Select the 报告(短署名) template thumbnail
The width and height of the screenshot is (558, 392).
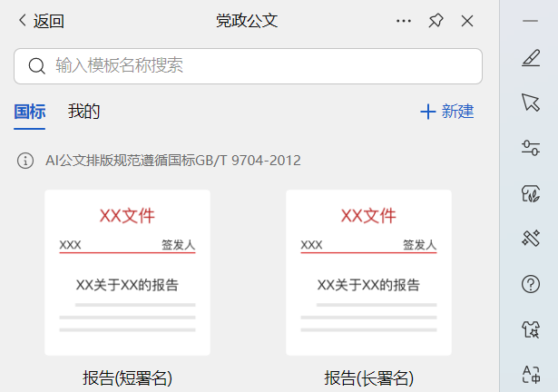[x=127, y=273]
